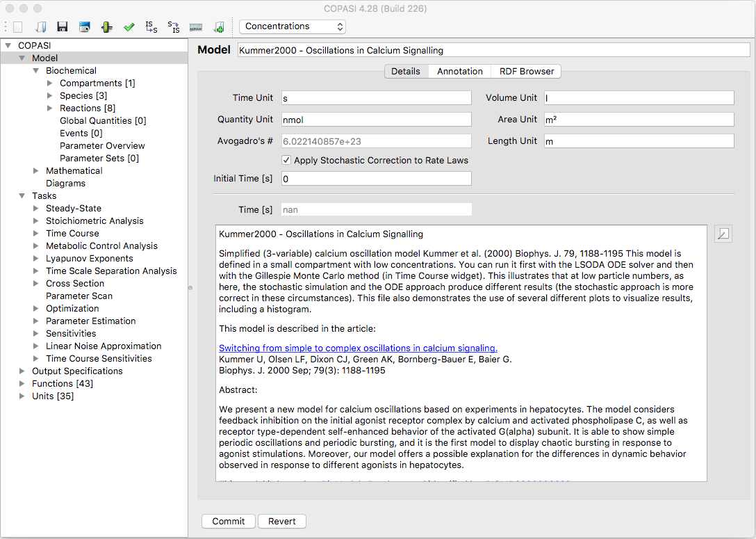This screenshot has height=539, width=756.
Task: Open Parameter Scan in the tree
Action: pos(79,296)
